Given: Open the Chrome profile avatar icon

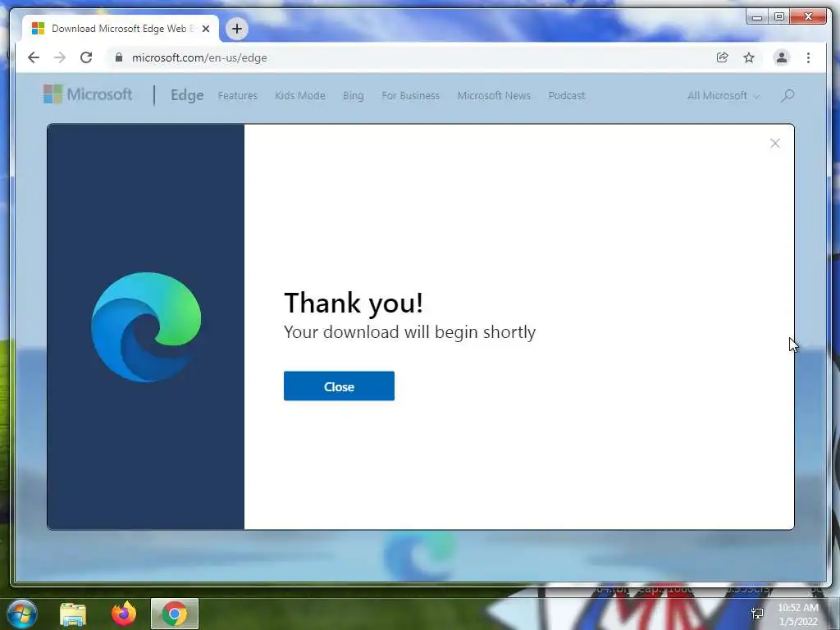Looking at the screenshot, I should 782,57.
